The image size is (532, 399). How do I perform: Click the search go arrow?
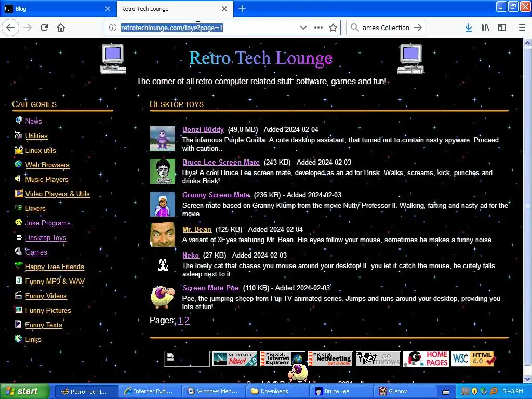click(x=418, y=28)
